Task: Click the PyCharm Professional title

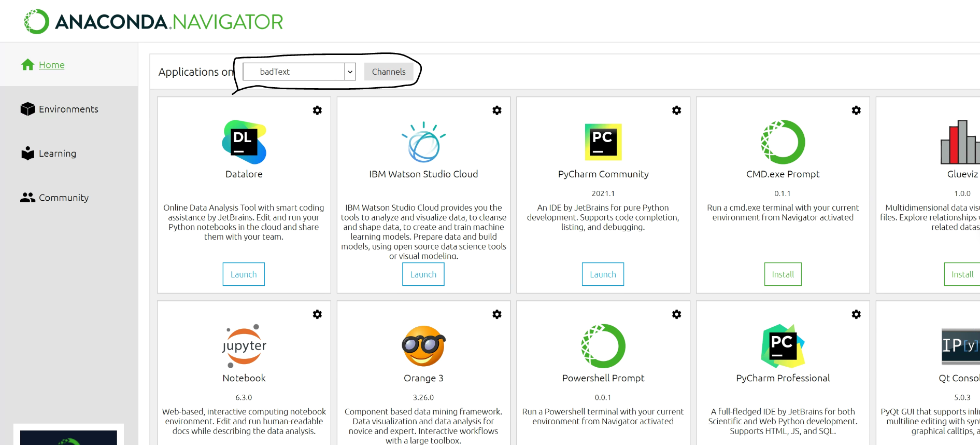Action: (x=783, y=378)
